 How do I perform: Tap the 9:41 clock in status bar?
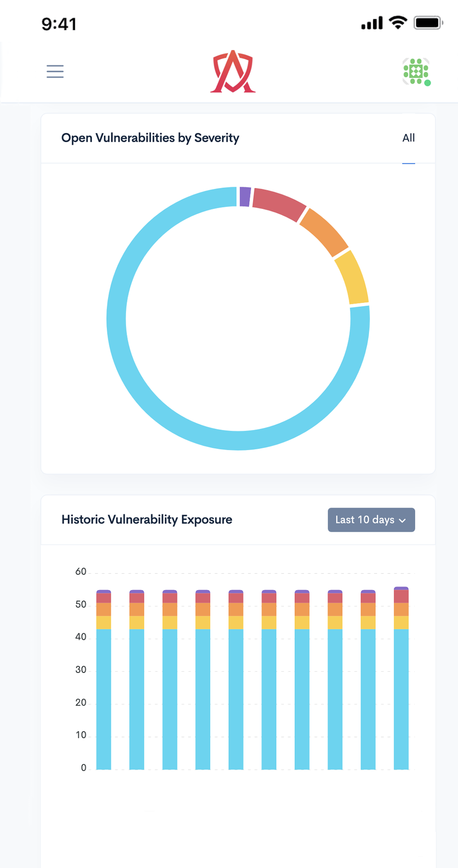[59, 24]
